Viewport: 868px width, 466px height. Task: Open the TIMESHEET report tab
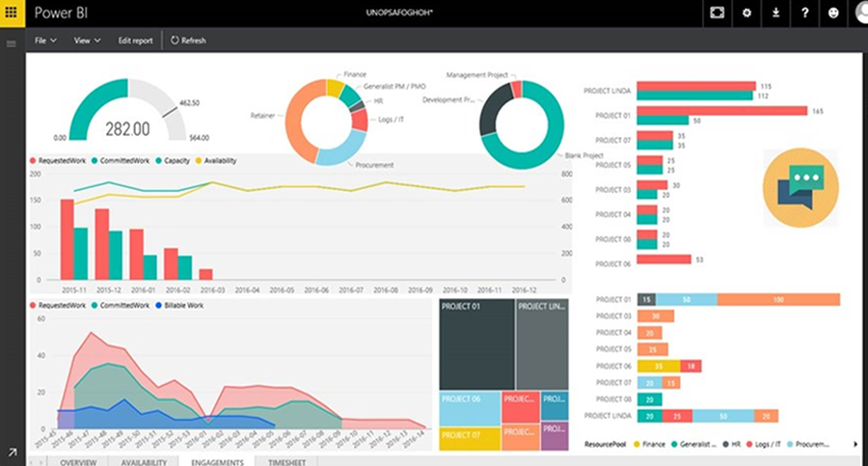[286, 461]
